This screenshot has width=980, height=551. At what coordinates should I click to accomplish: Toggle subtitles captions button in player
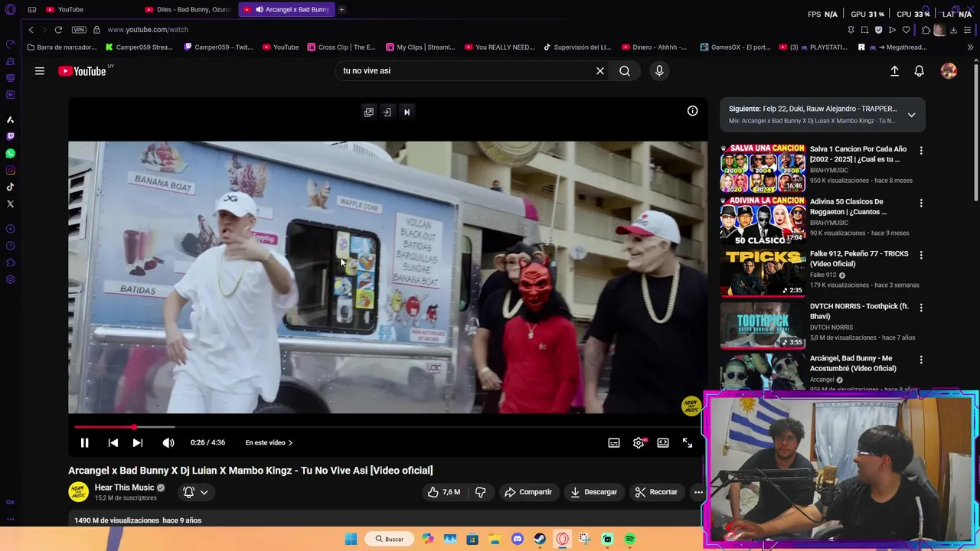click(x=613, y=442)
